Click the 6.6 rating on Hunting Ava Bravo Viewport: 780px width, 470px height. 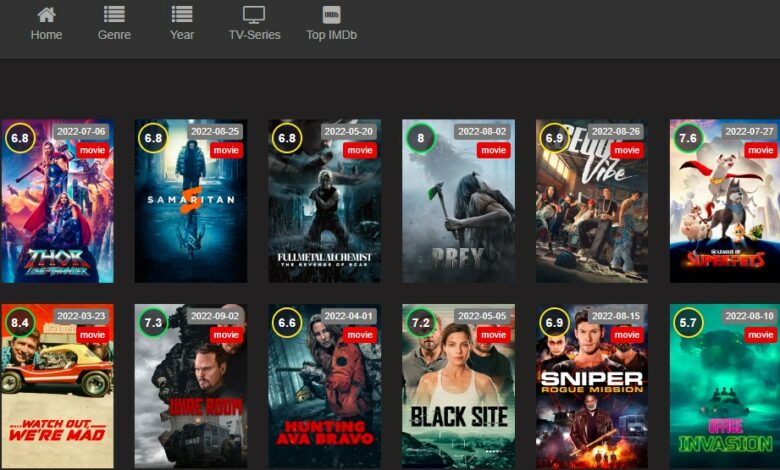coord(287,322)
